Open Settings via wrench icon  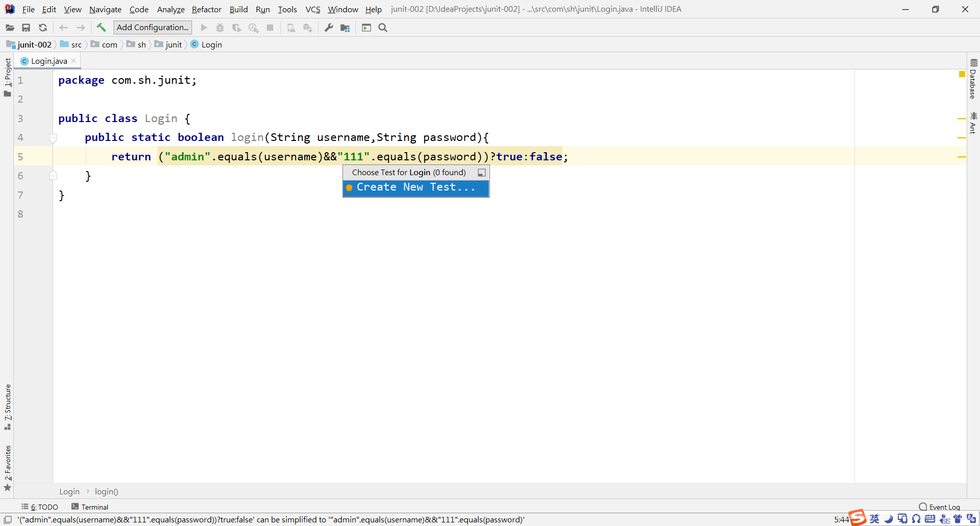click(329, 28)
